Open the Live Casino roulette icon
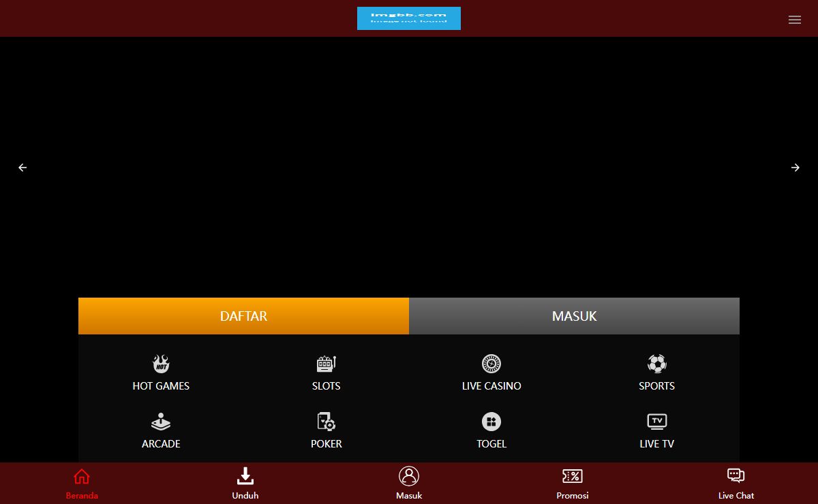 [x=491, y=364]
